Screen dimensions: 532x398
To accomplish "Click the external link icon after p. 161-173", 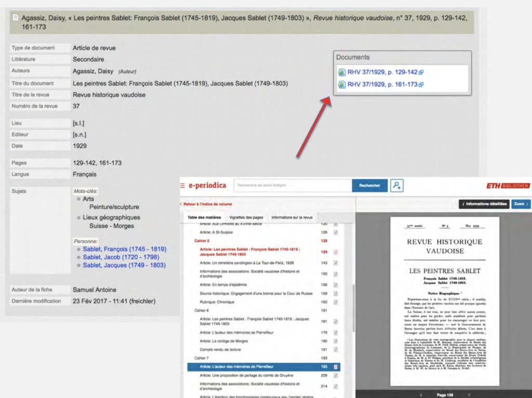I will 421,85.
